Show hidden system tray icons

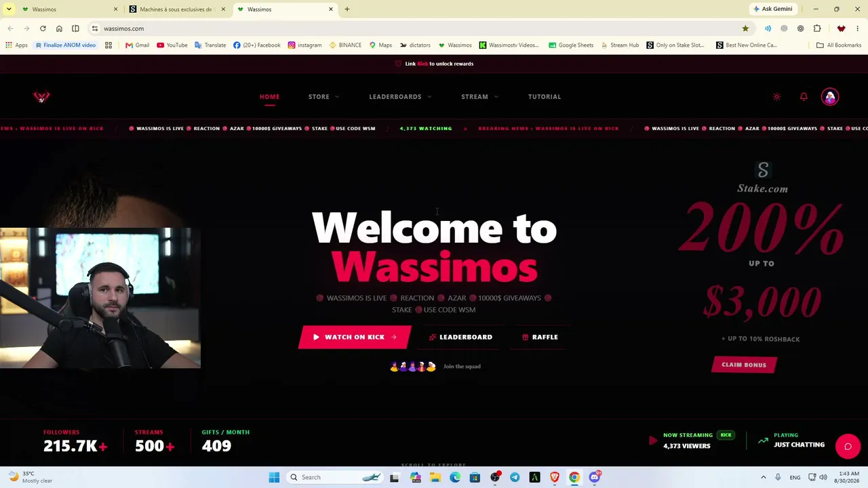coord(763,477)
